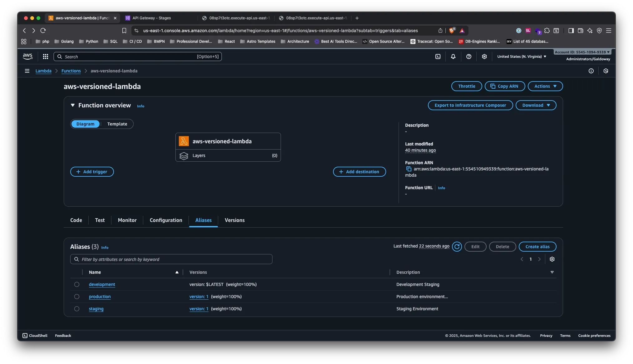Screen dimensions: 633x364
Task: Open CloudShell icon in top navigation bar
Action: (438, 57)
